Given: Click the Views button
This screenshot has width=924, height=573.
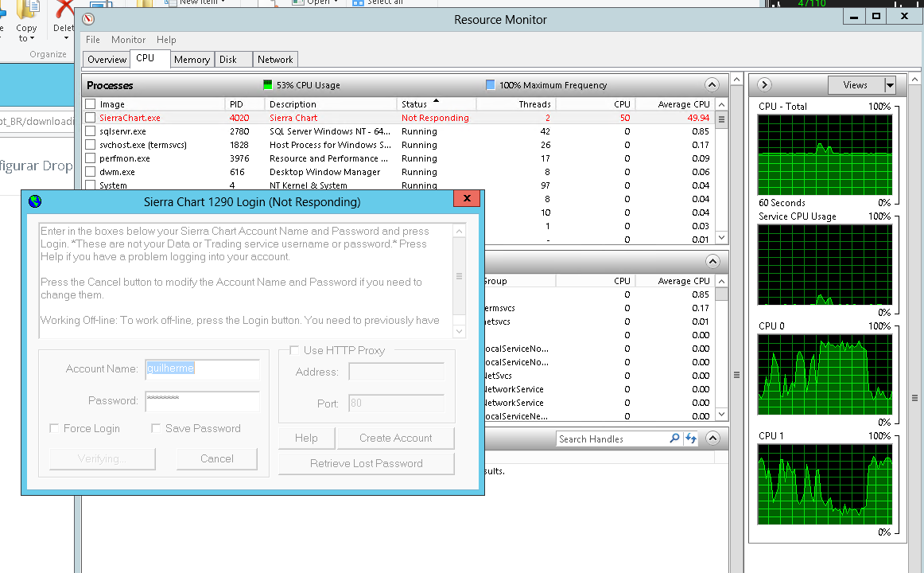Looking at the screenshot, I should click(856, 85).
